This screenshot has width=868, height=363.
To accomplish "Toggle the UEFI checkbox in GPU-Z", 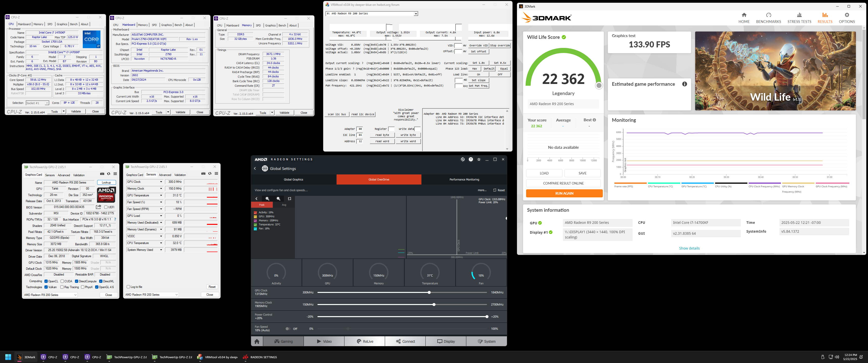I will tap(106, 207).
